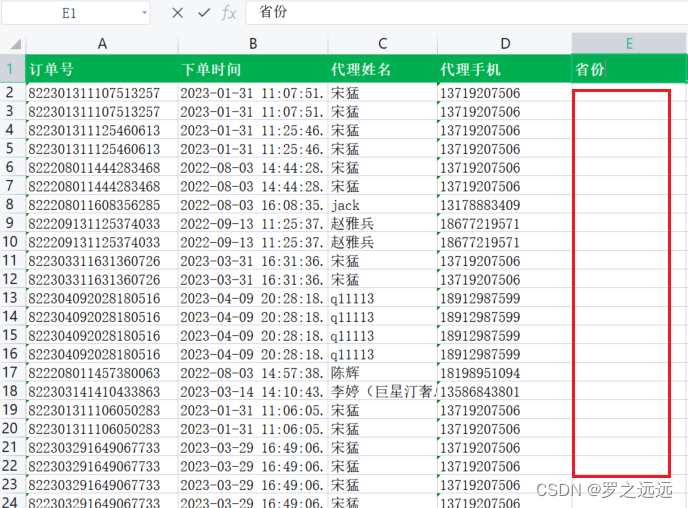
Task: Click the 代理姓名 header cell
Action: 383,69
